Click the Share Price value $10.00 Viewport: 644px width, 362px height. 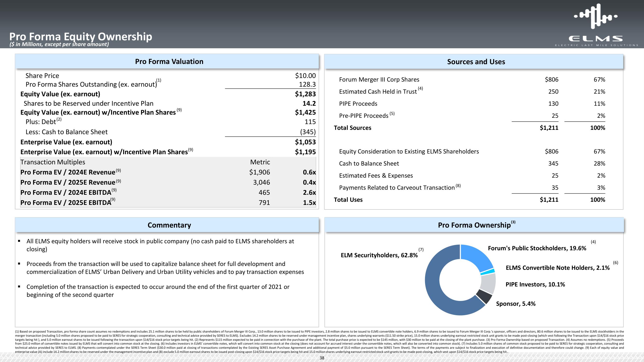[x=305, y=76]
